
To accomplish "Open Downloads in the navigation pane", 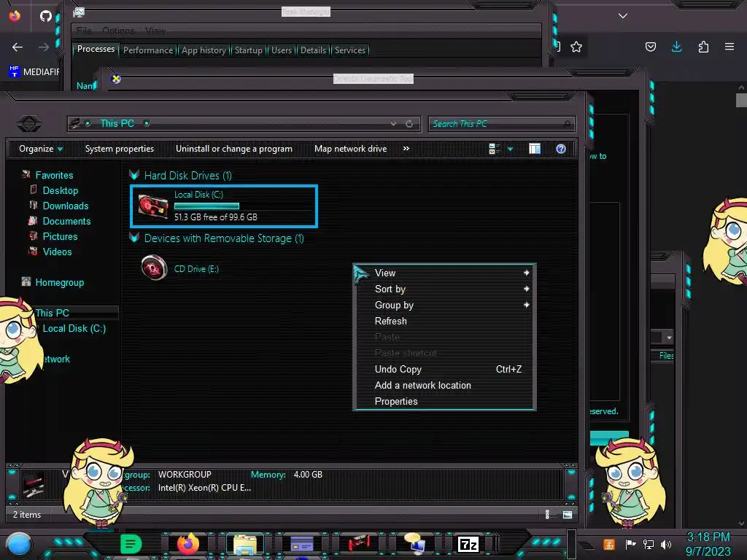I will click(x=66, y=206).
